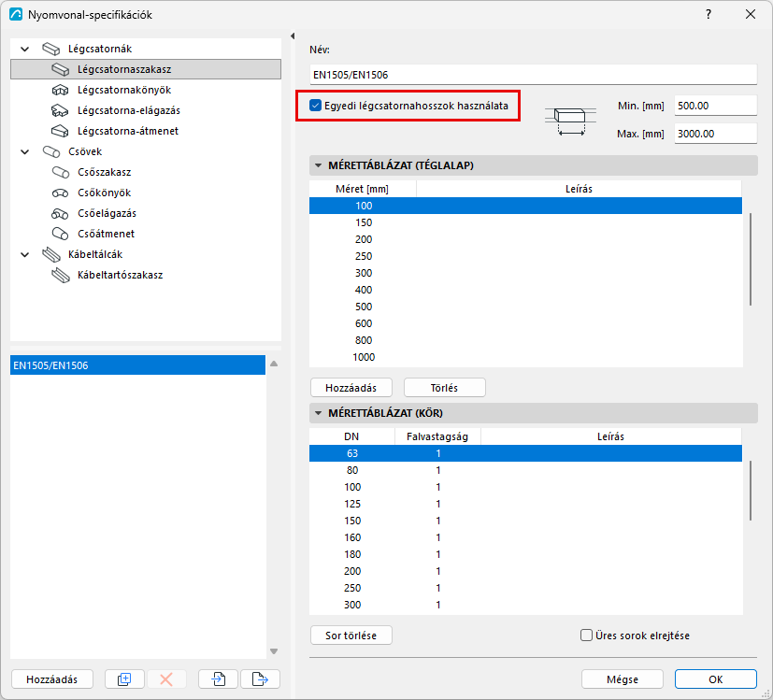The width and height of the screenshot is (773, 700).
Task: Click the Sor törlése button
Action: click(351, 636)
